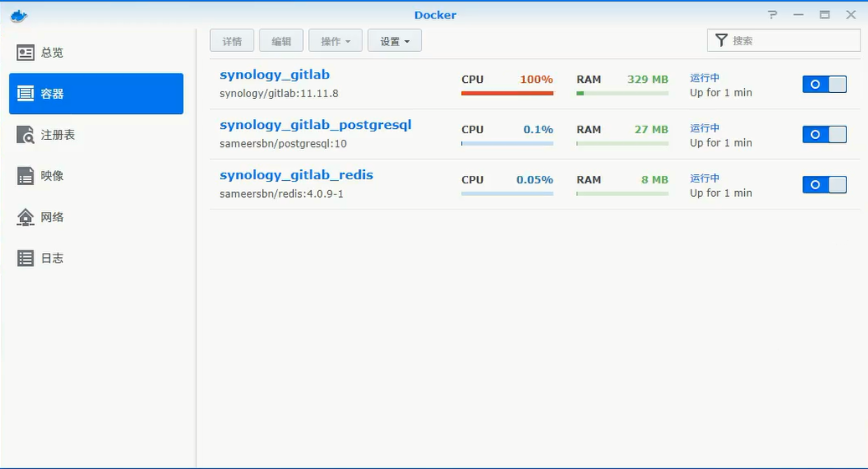This screenshot has width=868, height=469.
Task: Click the filter funnel icon in search
Action: [x=722, y=40]
